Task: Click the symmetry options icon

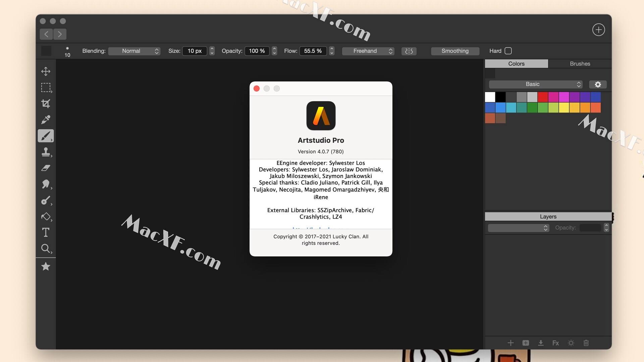Action: (409, 51)
